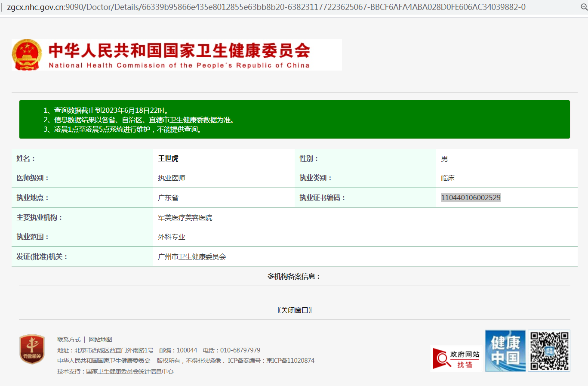Click the 党政机关 badge icon in footer
The width and height of the screenshot is (588, 386).
click(32, 349)
